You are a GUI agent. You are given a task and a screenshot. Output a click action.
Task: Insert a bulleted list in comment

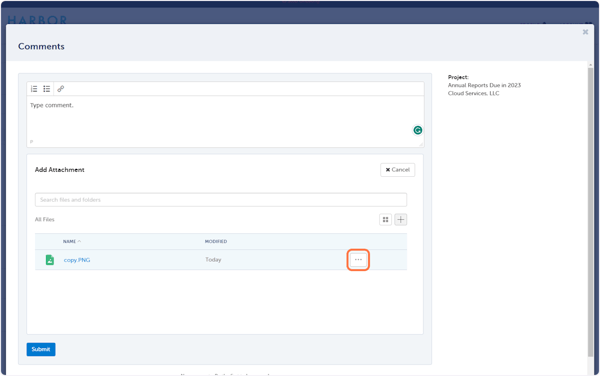[47, 89]
